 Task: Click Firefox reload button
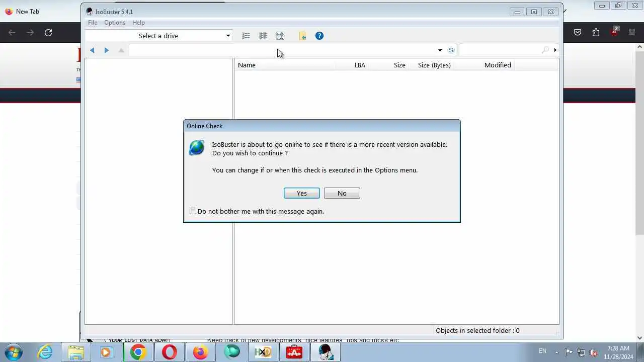point(48,32)
